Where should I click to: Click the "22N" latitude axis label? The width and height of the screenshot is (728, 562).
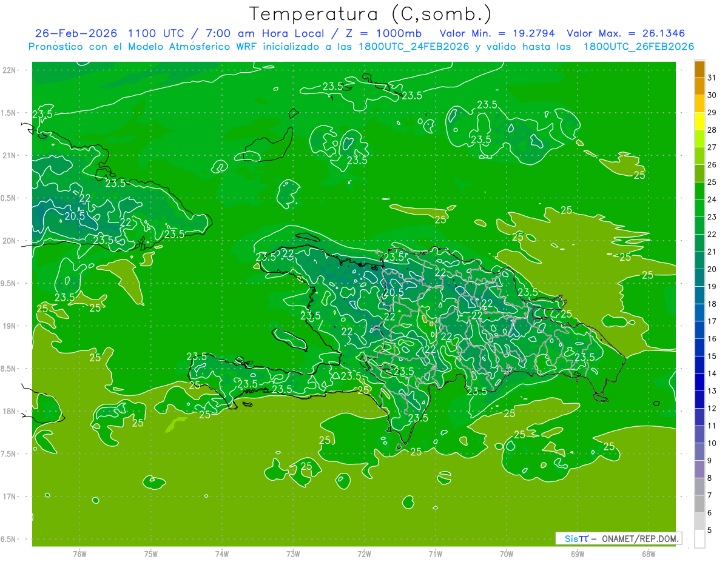(10, 70)
